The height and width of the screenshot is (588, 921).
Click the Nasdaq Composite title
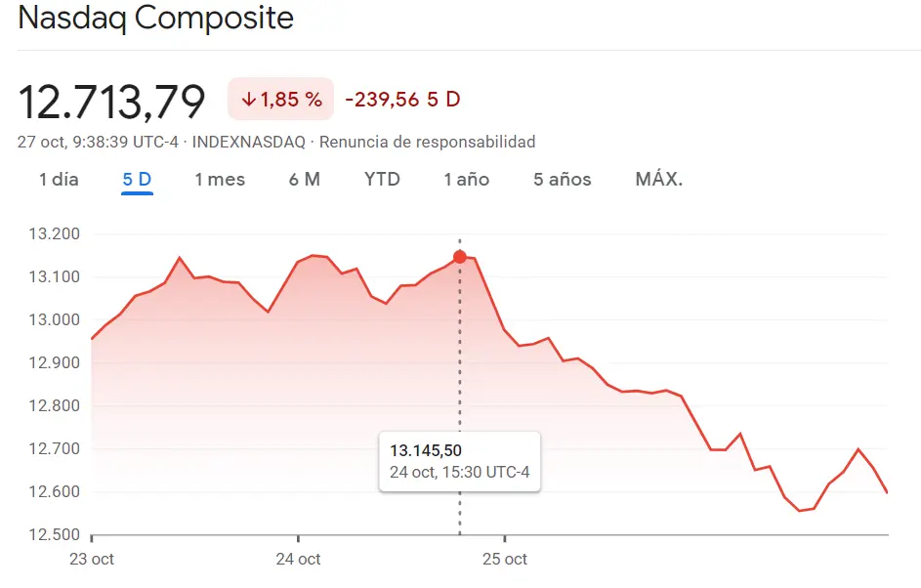click(156, 19)
